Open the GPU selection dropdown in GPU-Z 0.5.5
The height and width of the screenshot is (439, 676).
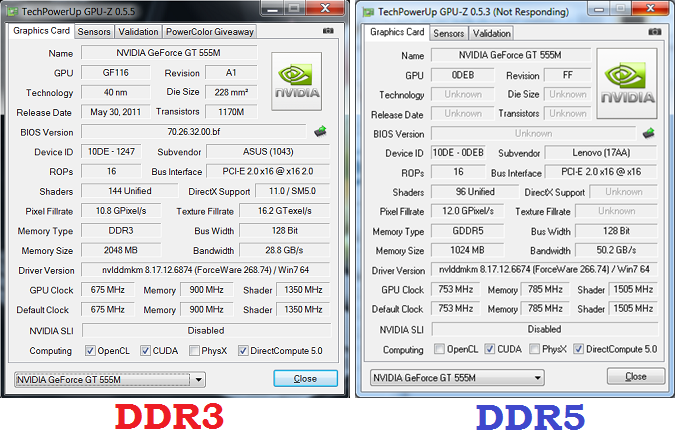[x=199, y=380]
